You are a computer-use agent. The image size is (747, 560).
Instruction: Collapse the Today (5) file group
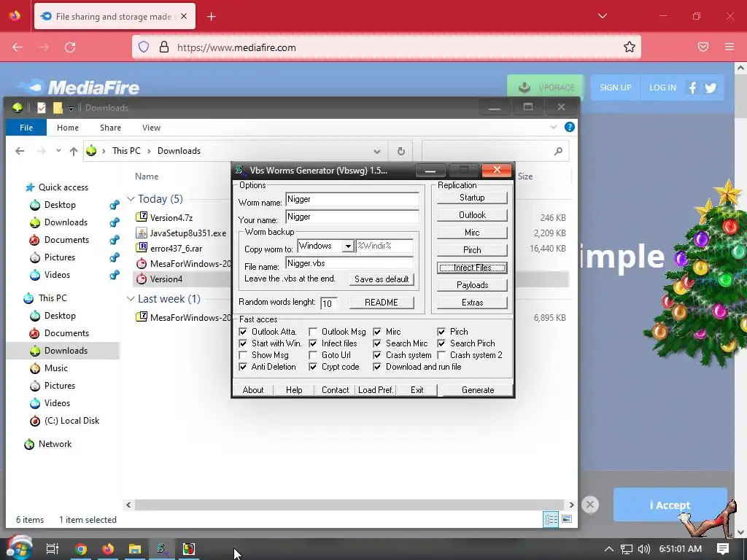point(131,198)
